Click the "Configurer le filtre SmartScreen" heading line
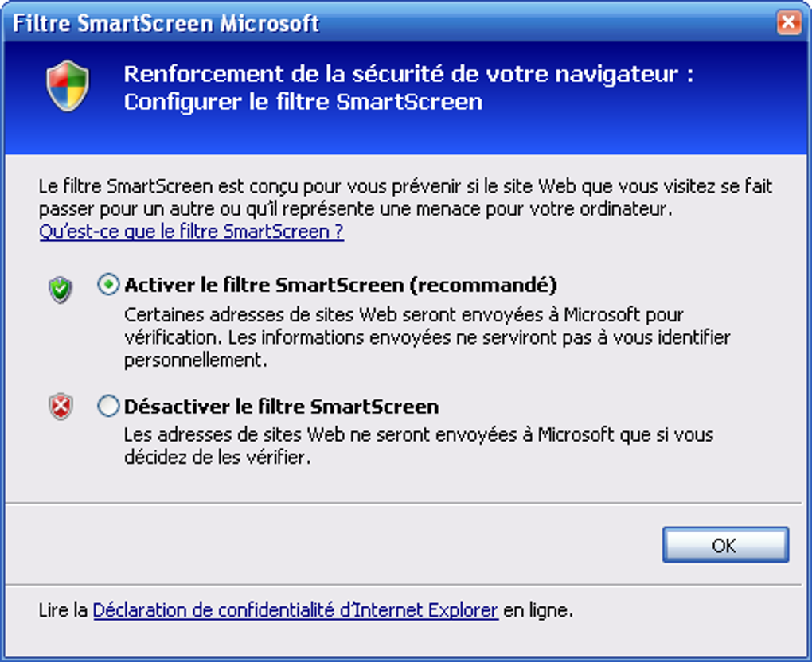 [303, 102]
